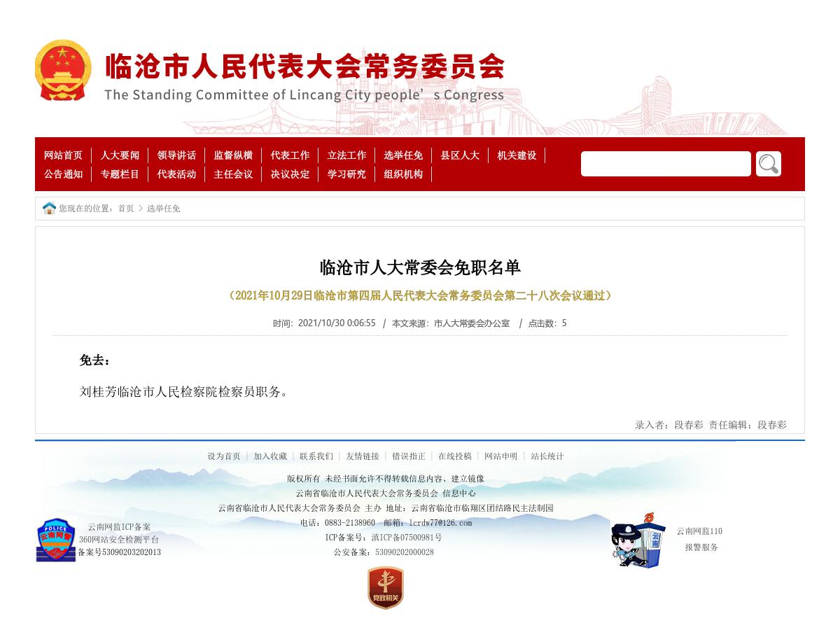Viewport: 840px width, 630px height.
Task: Click the 党政机关 emblem at page bottom
Action: click(x=384, y=588)
